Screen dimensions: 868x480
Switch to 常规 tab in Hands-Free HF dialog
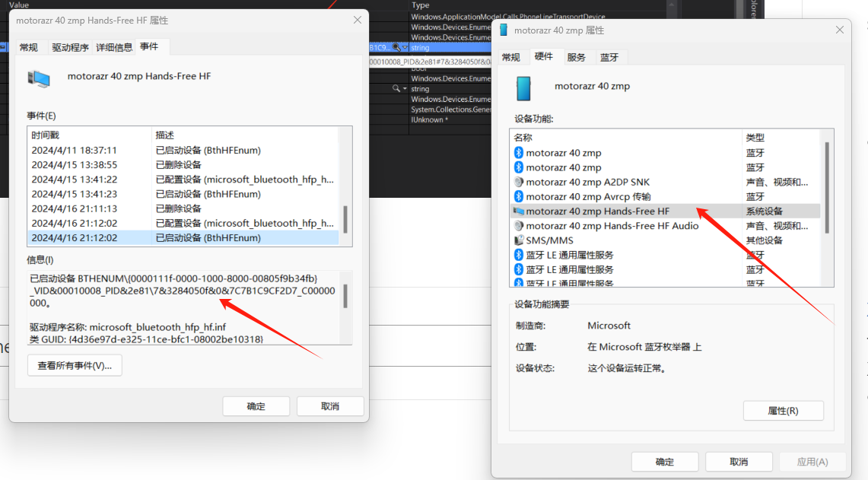29,48
